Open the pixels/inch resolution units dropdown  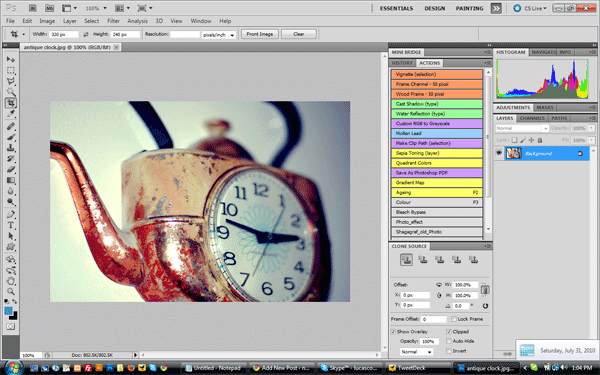tap(218, 34)
